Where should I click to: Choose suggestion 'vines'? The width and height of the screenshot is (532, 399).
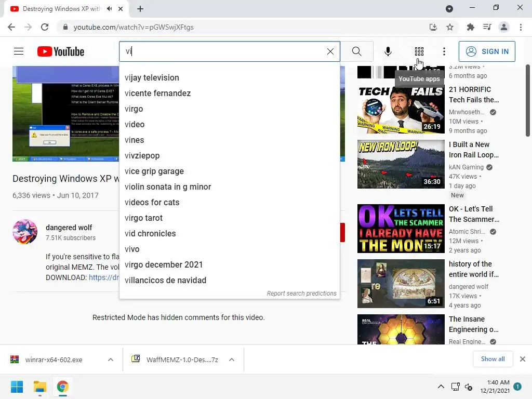tap(229, 140)
